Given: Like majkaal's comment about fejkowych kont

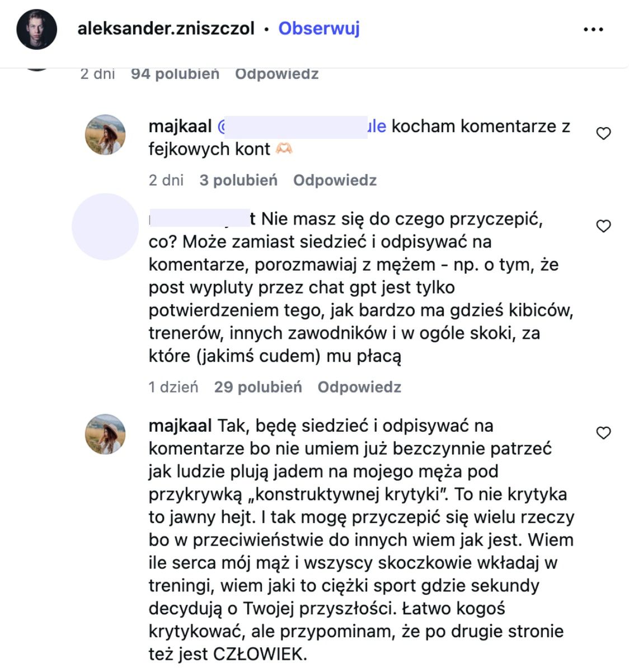Looking at the screenshot, I should (x=604, y=133).
